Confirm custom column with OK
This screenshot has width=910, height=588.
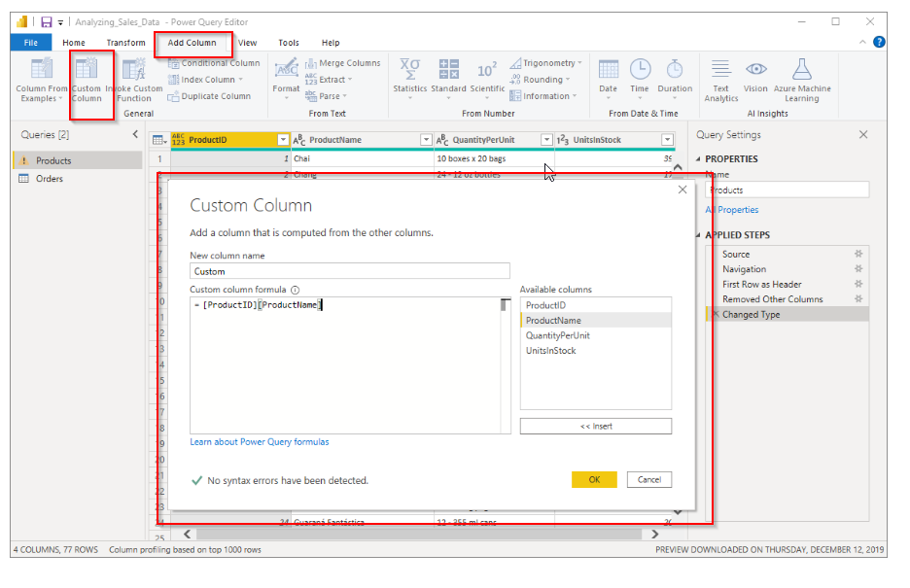594,479
